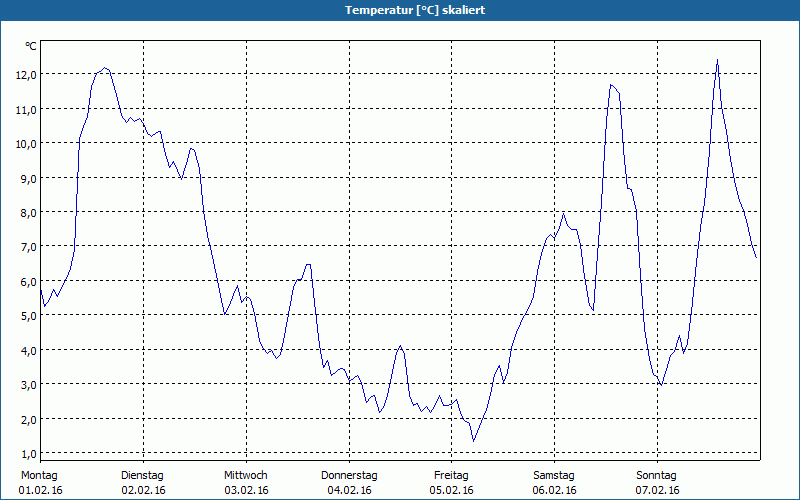Click the highest temperature peak on Sonntag
The image size is (800, 500).
tap(717, 61)
